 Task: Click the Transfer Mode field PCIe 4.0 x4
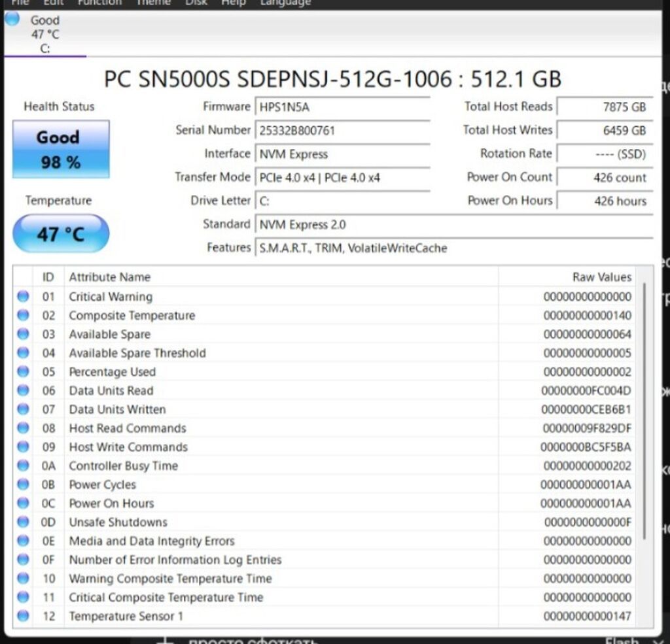tap(342, 177)
